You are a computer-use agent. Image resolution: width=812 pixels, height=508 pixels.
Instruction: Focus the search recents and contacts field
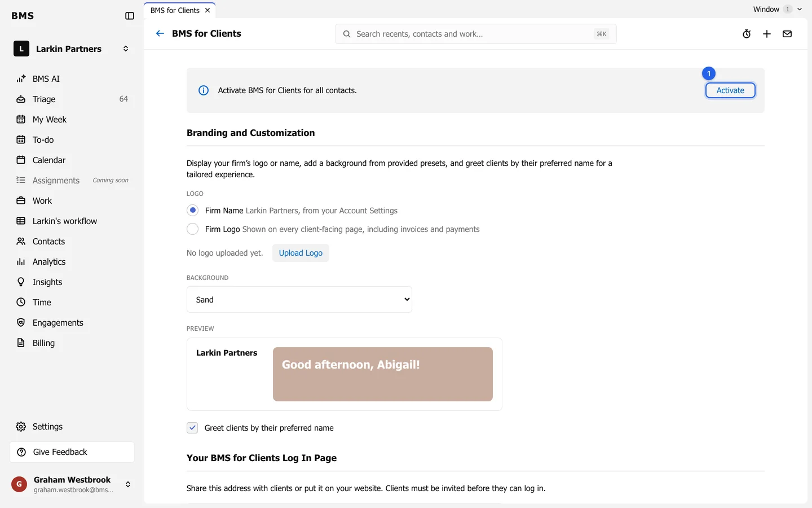tap(476, 34)
